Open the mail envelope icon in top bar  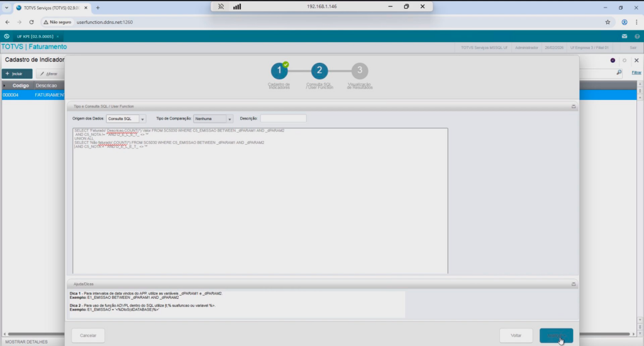click(625, 36)
